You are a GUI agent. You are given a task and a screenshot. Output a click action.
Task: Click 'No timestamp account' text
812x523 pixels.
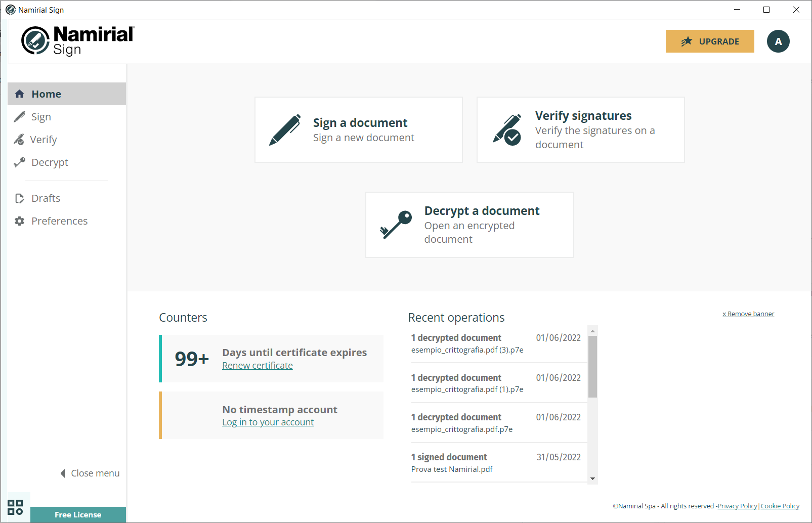pyautogui.click(x=280, y=410)
